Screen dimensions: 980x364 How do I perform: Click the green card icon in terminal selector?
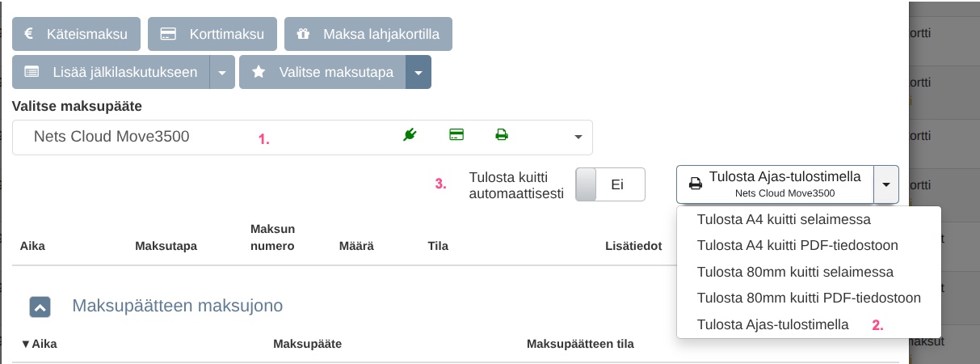tap(456, 135)
